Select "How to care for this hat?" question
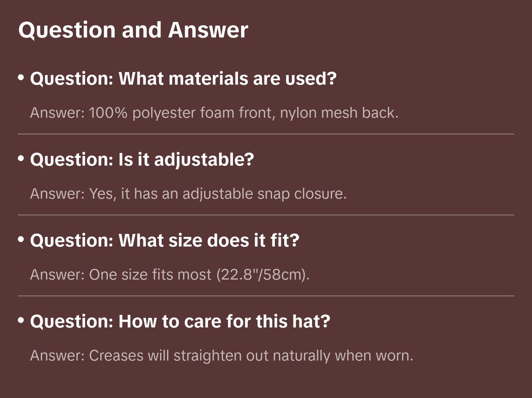Viewport: 532px width, 398px height. click(x=180, y=322)
